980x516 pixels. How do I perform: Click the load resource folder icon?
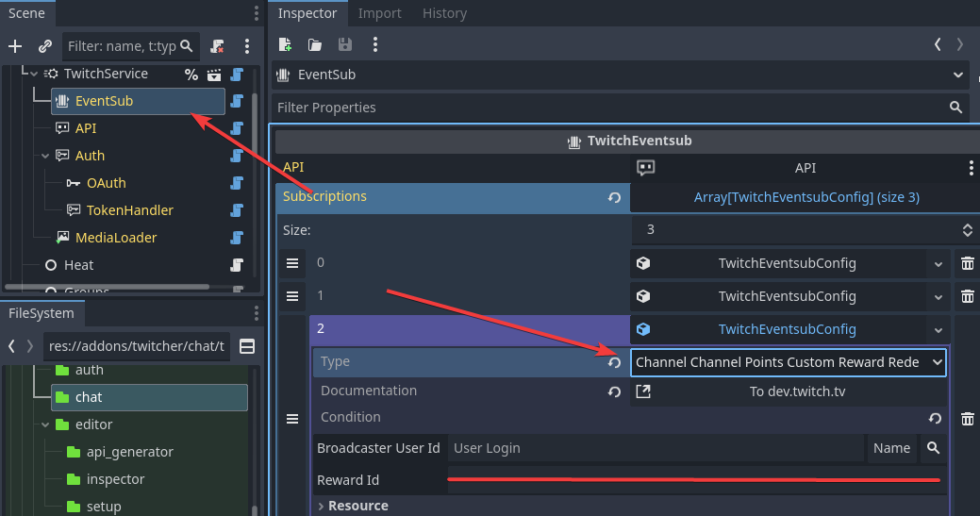(315, 44)
